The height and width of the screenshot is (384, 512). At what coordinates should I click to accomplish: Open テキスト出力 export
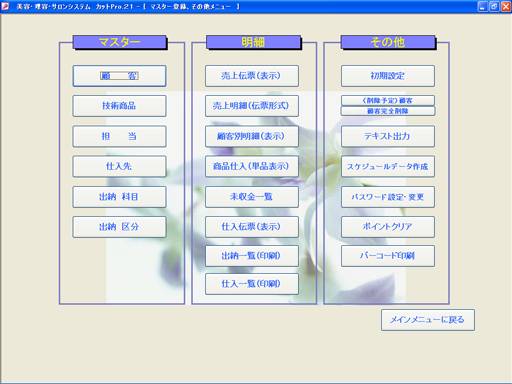[388, 136]
